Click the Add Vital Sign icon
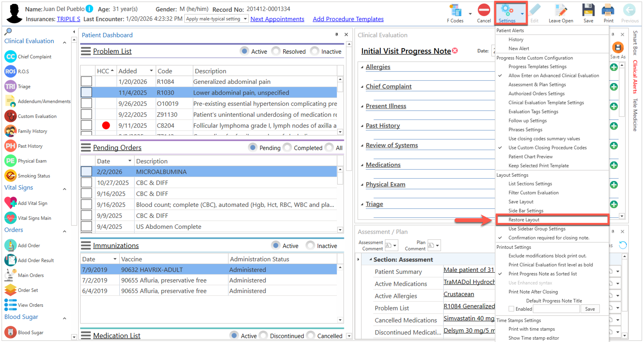644x342 pixels. [x=11, y=203]
